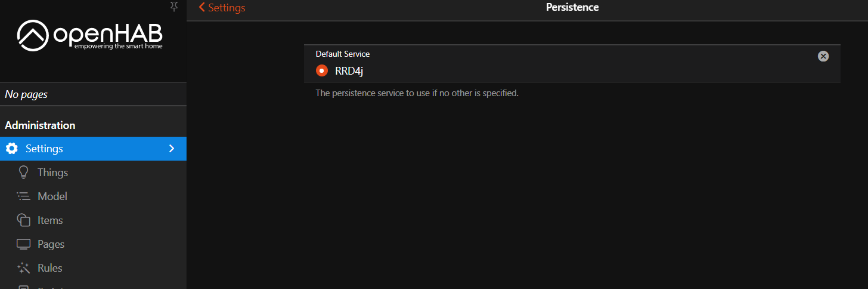Click the pin icon above the openHAB logo

[x=173, y=7]
